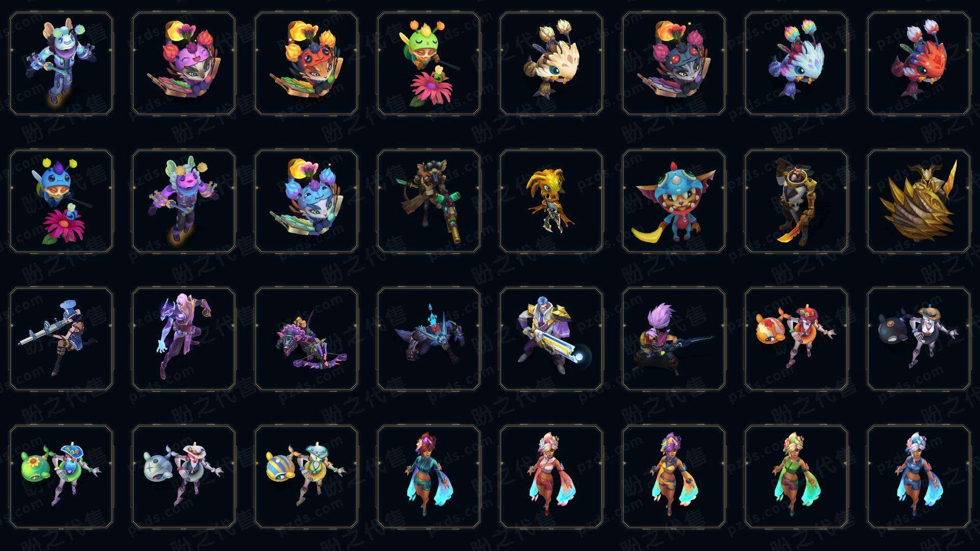Select the yellow-blue striped fish float skin
Viewport: 980px width, 551px height.
click(306, 477)
